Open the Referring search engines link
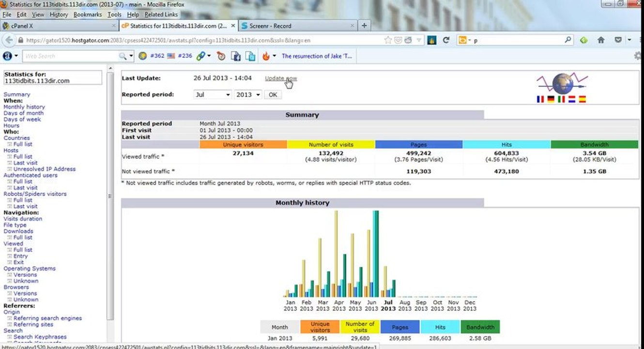The image size is (644, 349). coord(47,318)
